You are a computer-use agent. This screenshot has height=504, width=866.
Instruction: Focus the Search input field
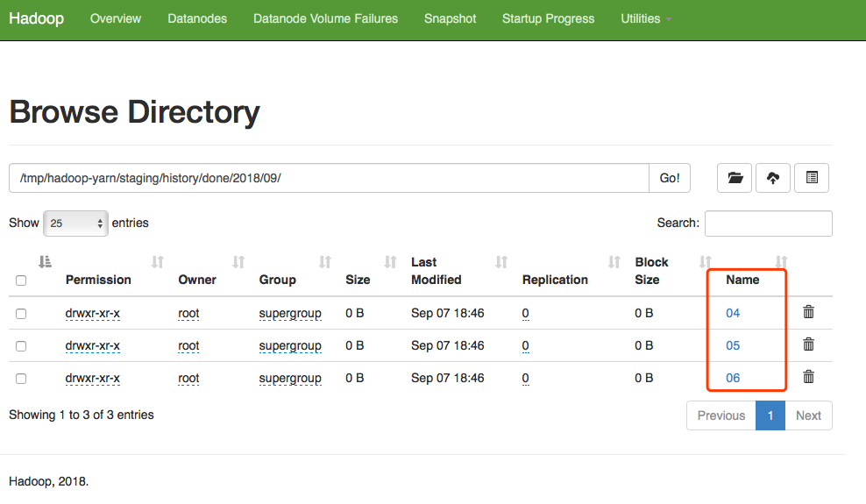coord(768,224)
